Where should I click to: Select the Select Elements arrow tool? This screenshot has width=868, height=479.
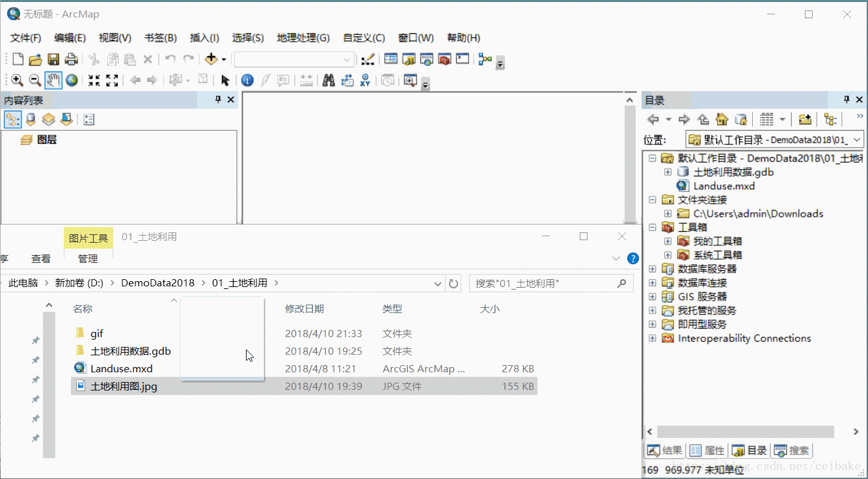pos(225,80)
